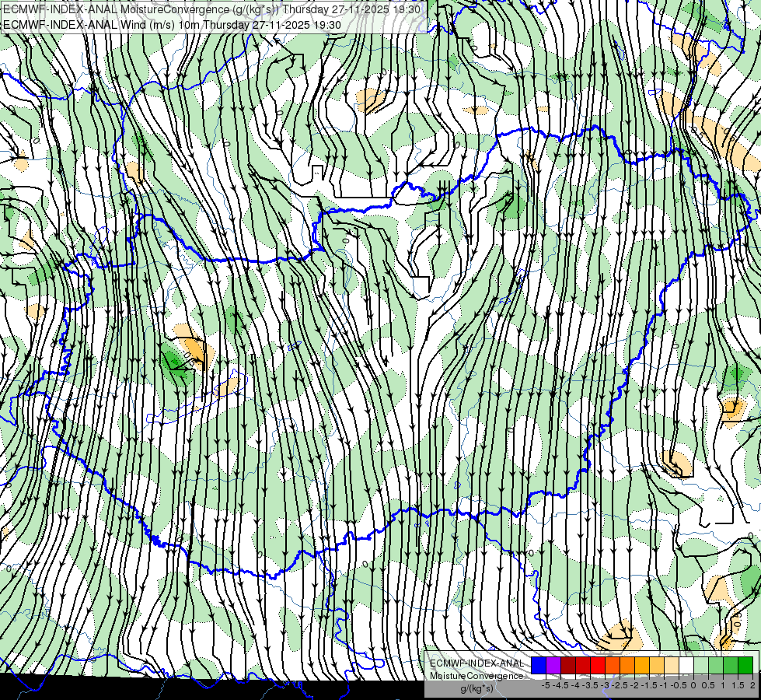Click the purple legend swatch
The height and width of the screenshot is (700, 761).
tap(553, 666)
